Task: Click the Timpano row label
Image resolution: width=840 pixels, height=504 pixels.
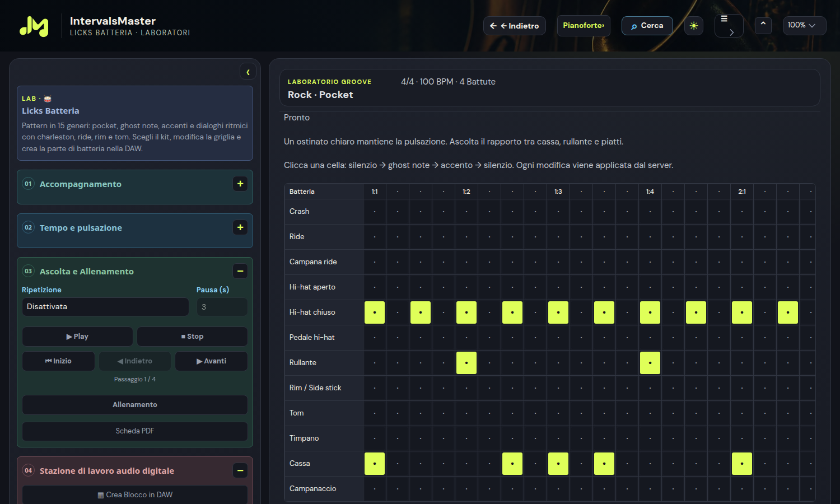Action: point(304,438)
